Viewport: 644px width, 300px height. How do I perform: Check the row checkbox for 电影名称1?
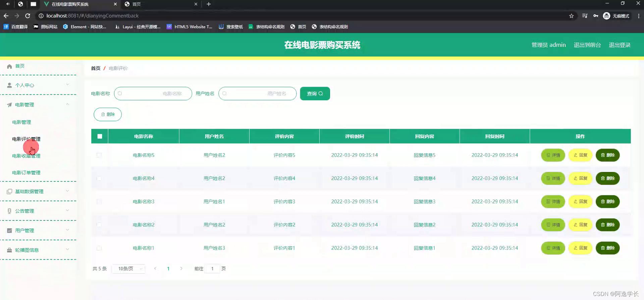pyautogui.click(x=99, y=248)
